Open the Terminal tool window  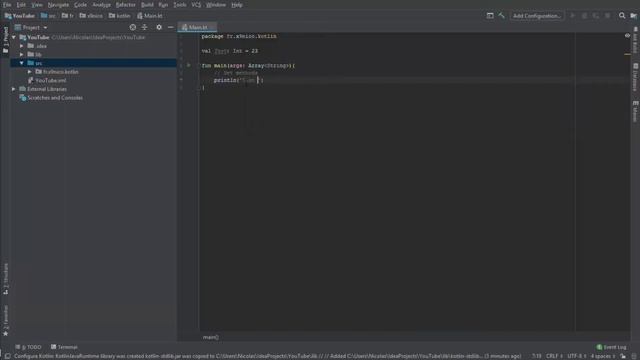(x=64, y=347)
